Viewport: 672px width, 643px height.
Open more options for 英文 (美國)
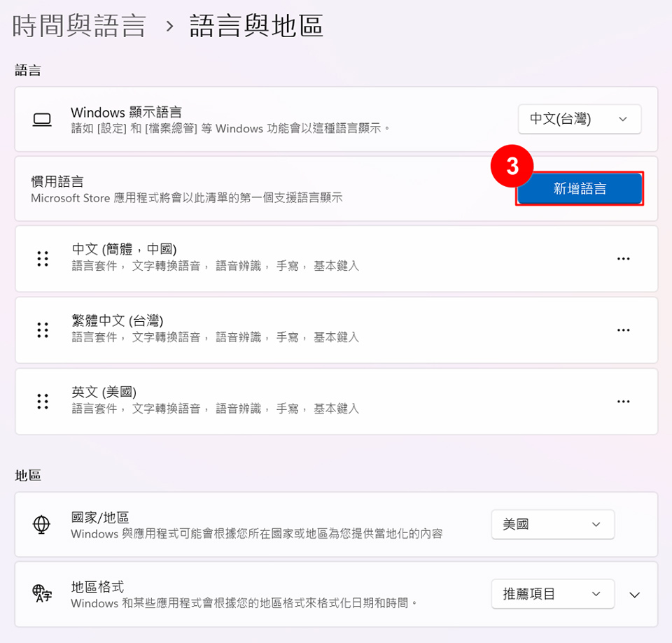623,402
